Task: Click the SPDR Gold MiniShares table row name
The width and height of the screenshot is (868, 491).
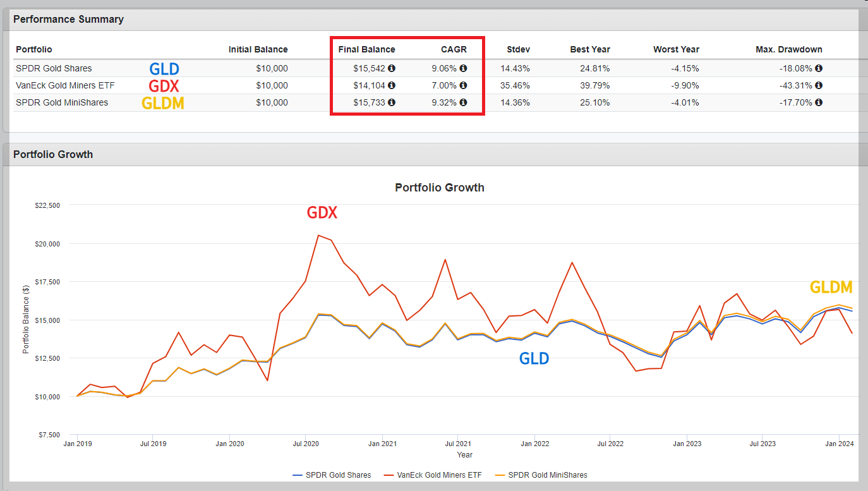Action: [62, 102]
